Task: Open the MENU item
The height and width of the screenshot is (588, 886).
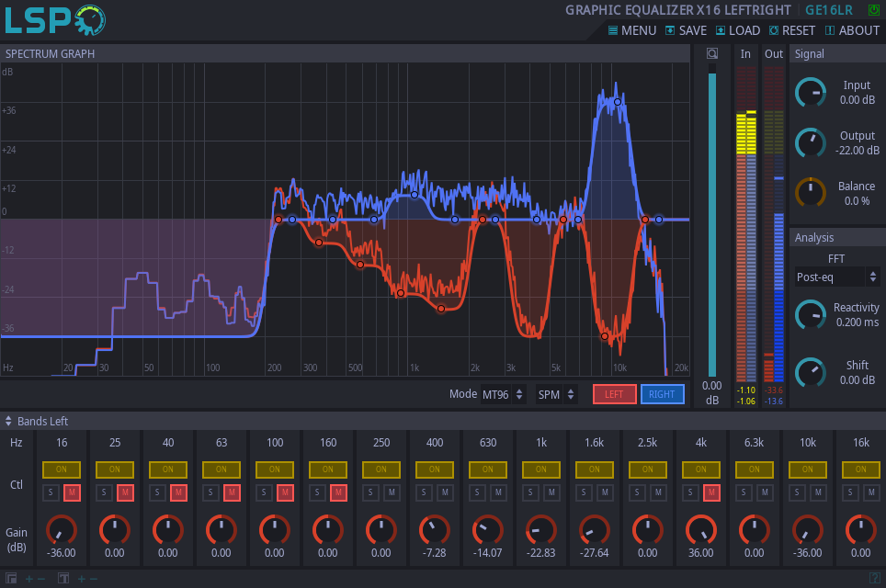Action: [632, 30]
